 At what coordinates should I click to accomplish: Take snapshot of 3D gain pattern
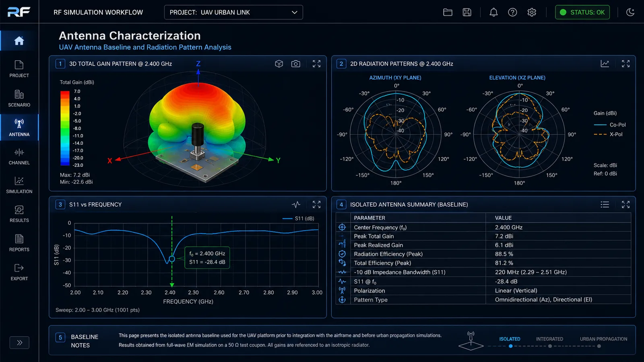[x=296, y=64]
